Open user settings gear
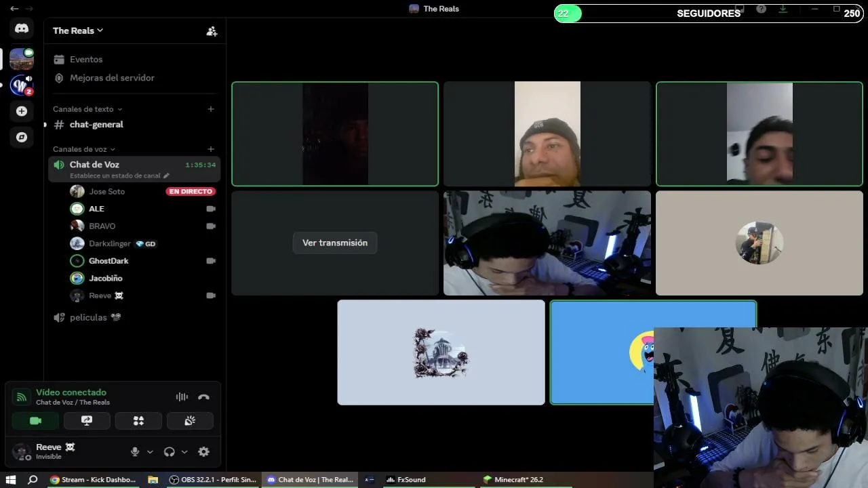The width and height of the screenshot is (868, 488). (x=203, y=452)
